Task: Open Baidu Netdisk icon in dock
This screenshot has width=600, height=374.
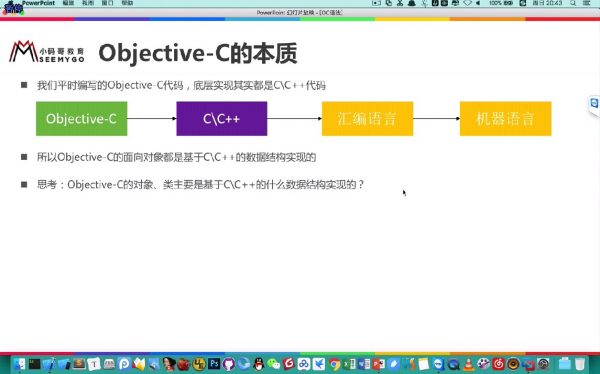Action: (304, 364)
